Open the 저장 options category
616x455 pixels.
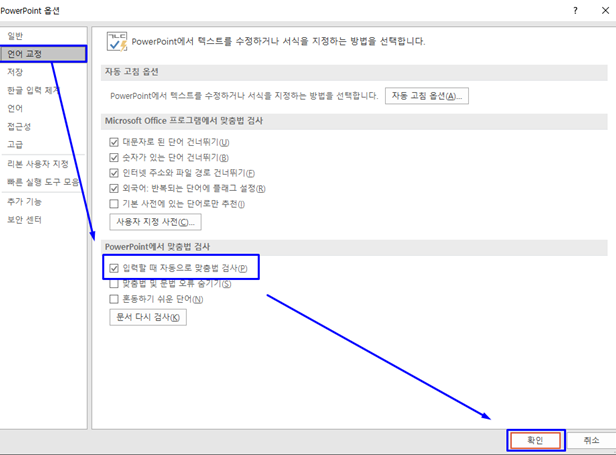[x=15, y=72]
